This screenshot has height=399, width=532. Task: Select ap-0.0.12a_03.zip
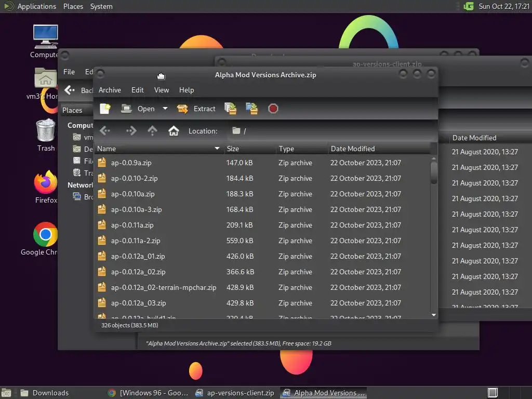262,303
